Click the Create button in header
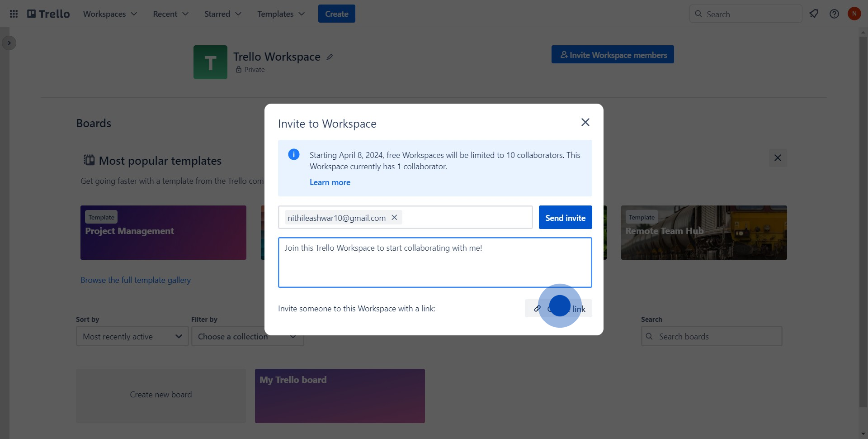This screenshot has width=868, height=439. click(337, 14)
